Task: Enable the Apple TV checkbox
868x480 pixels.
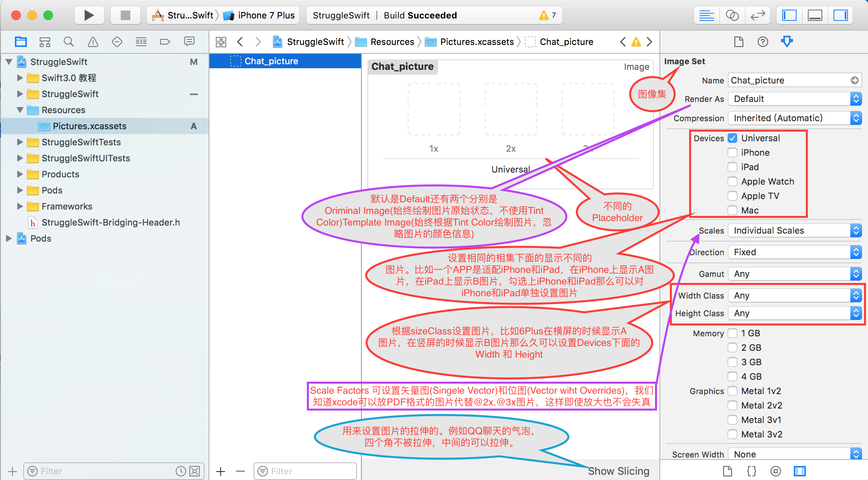Action: (x=732, y=196)
